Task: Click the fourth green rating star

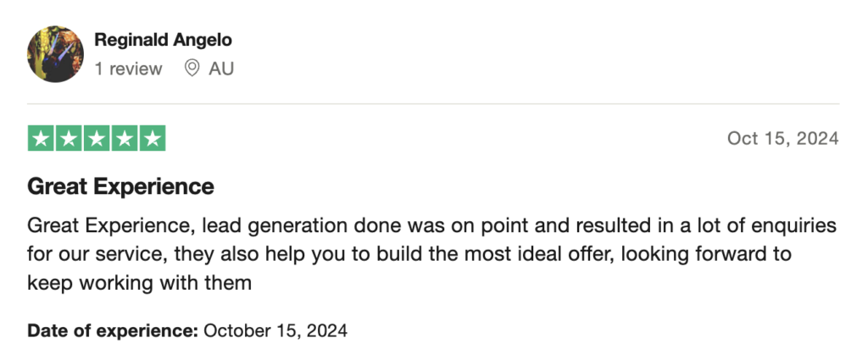Action: point(124,138)
